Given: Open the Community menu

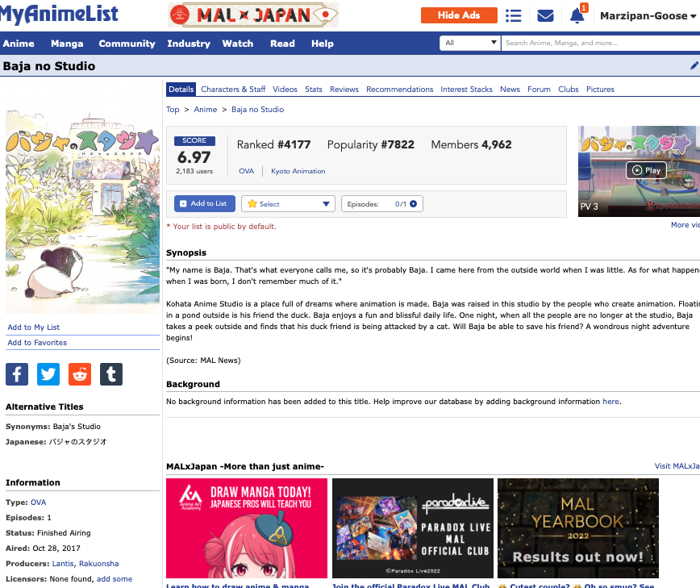Looking at the screenshot, I should 127,44.
